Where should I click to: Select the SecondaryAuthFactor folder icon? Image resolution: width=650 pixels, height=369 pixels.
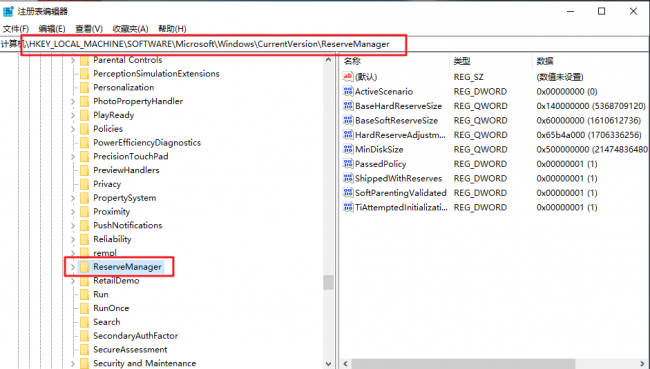(x=84, y=336)
